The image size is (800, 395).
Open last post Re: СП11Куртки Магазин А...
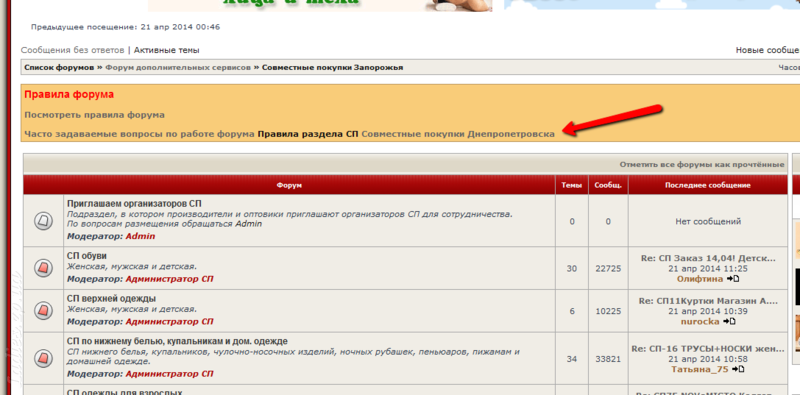(x=708, y=301)
